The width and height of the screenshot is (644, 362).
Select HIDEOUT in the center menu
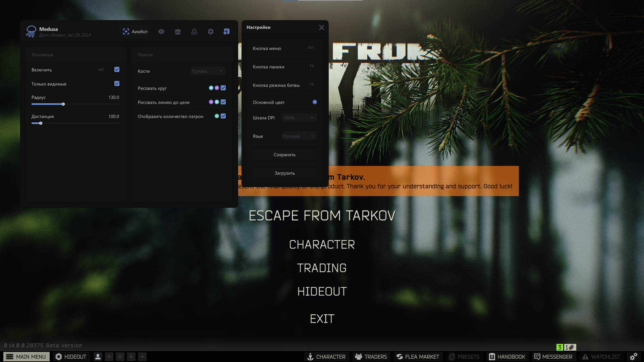(322, 292)
